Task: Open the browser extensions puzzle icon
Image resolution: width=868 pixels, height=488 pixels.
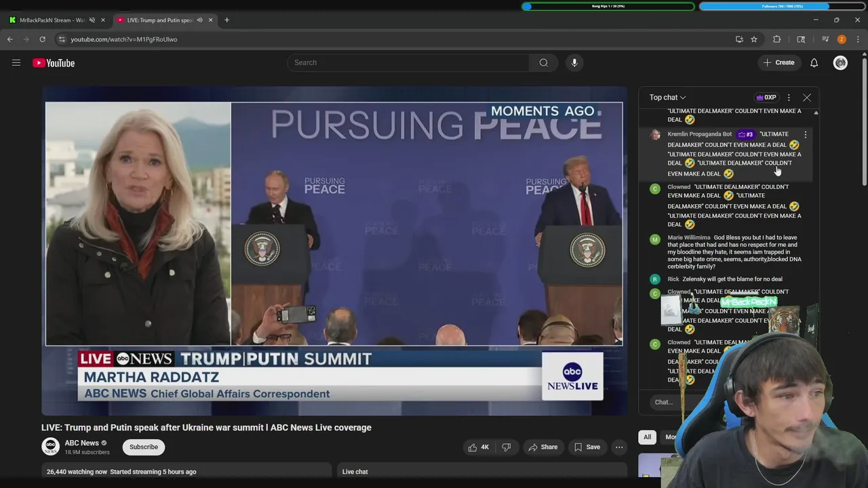Action: pos(777,39)
